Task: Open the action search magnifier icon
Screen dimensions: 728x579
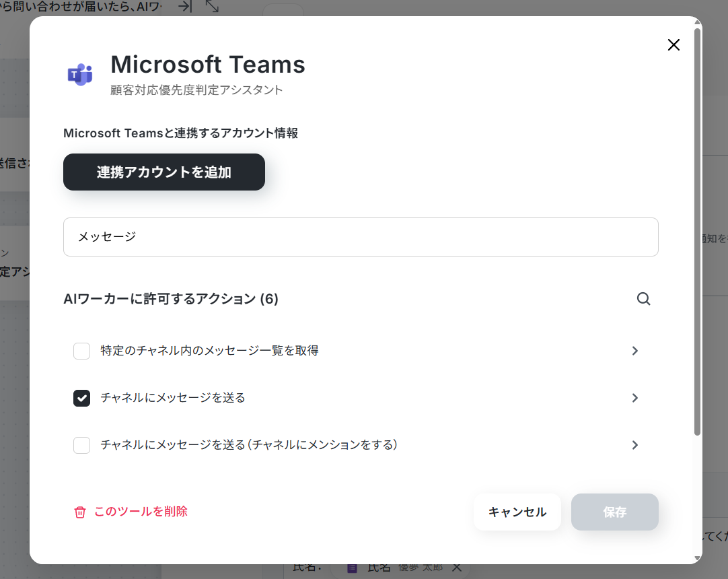Action: pyautogui.click(x=643, y=299)
